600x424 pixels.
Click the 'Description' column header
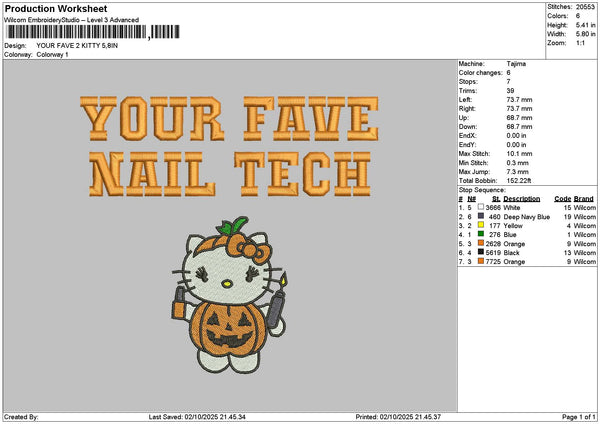click(522, 199)
